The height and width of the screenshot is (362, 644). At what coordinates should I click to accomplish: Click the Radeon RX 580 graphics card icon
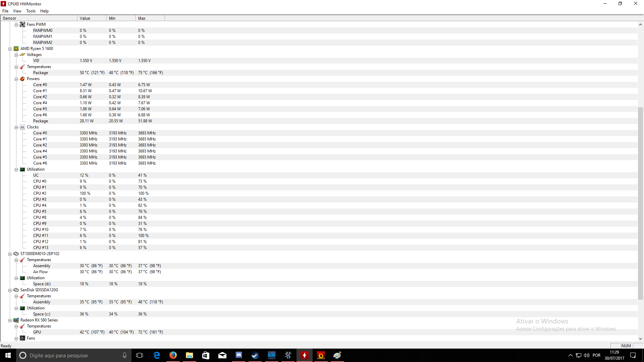16,320
